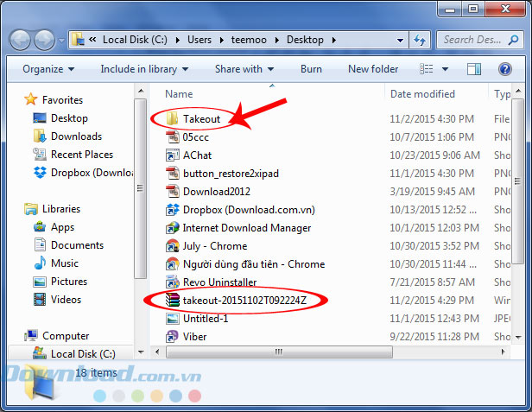Open the Organize dropdown menu

48,69
